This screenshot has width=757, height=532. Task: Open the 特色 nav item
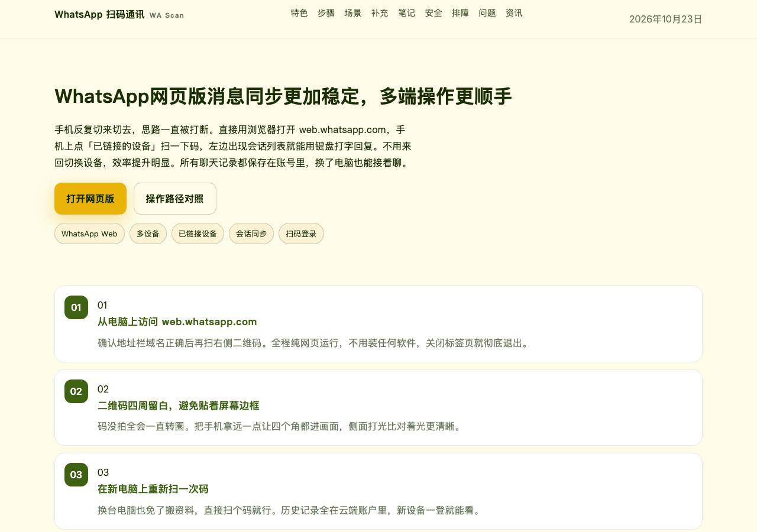pyautogui.click(x=299, y=13)
